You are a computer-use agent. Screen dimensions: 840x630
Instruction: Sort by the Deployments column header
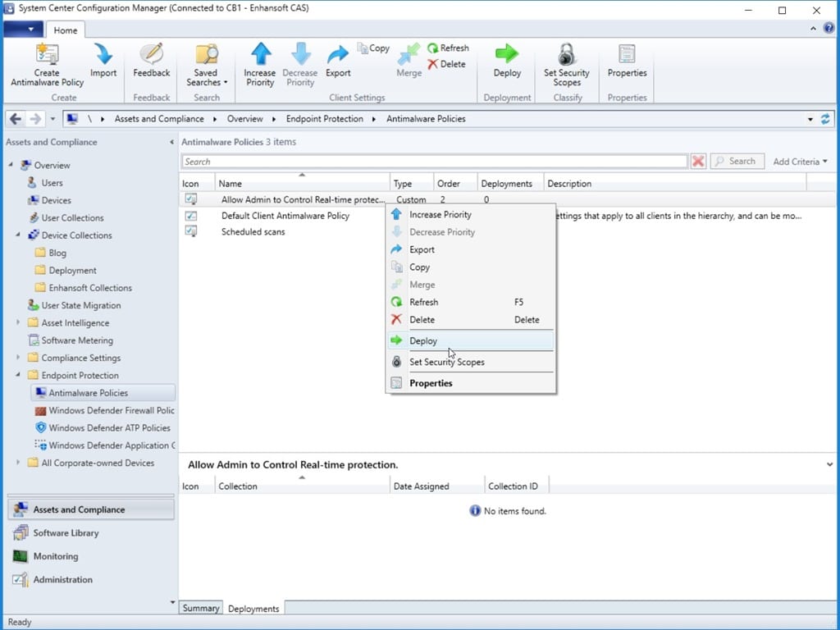510,183
